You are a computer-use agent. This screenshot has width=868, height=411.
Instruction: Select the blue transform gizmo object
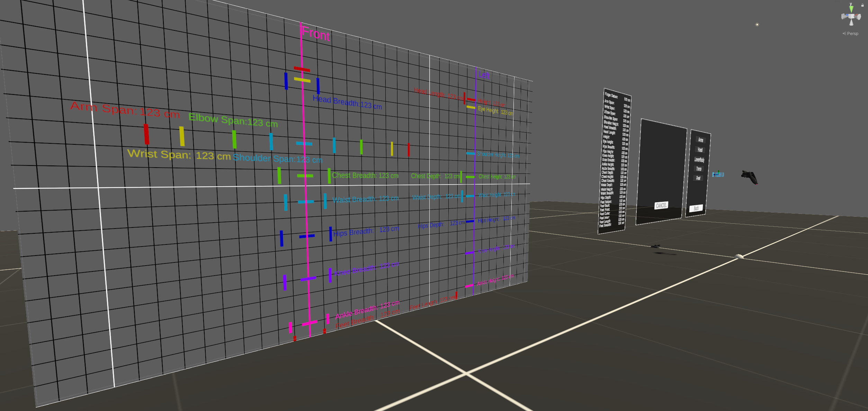pyautogui.click(x=718, y=174)
